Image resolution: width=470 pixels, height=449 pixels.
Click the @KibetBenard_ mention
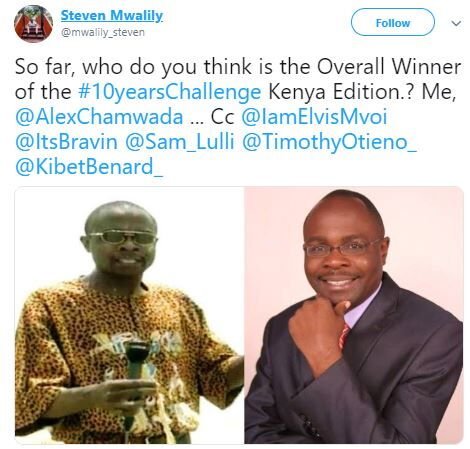pos(89,167)
